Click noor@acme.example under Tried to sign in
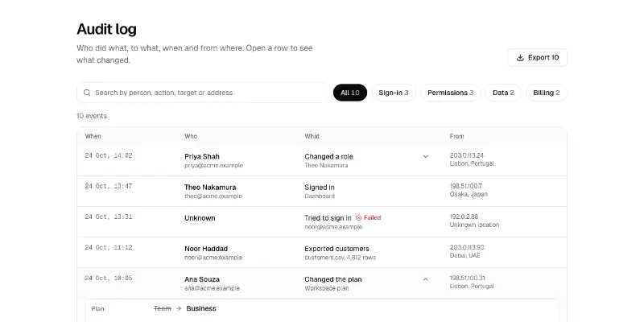This screenshot has width=644, height=322. (333, 227)
